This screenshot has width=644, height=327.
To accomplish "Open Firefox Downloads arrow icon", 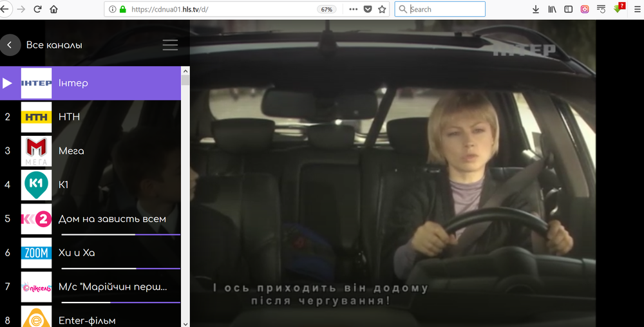I will coord(536,9).
